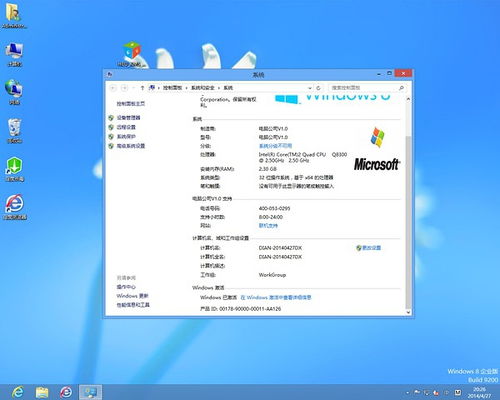
Task: Select the red-blue browser desktop icon
Action: pos(15,207)
